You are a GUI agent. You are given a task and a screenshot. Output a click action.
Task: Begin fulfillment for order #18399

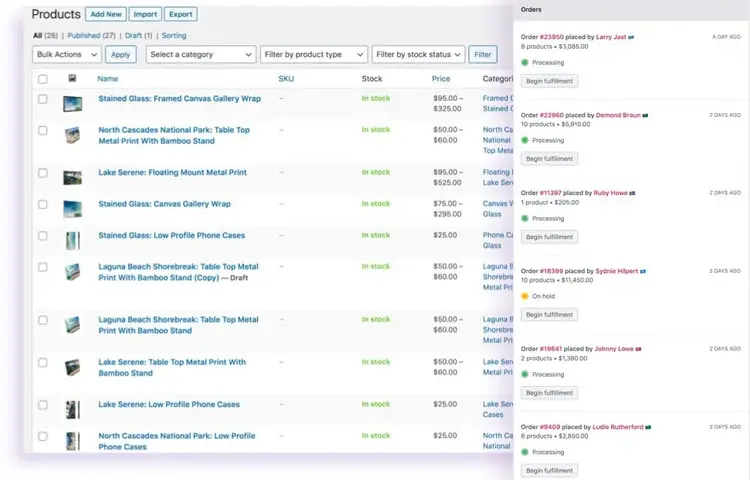click(x=549, y=315)
